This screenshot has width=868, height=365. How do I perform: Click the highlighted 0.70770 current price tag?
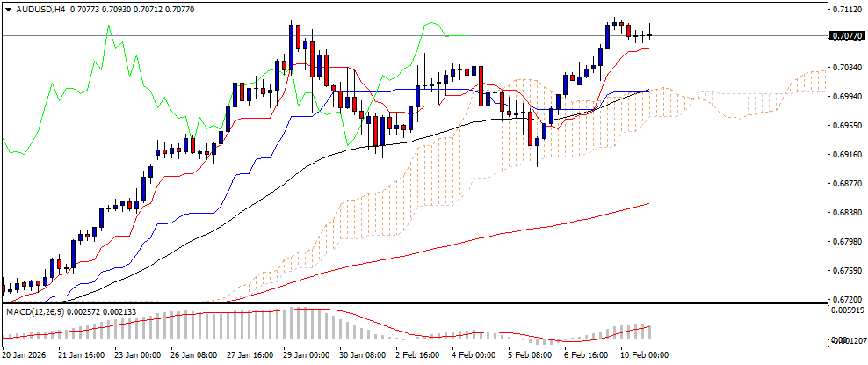pyautogui.click(x=846, y=35)
